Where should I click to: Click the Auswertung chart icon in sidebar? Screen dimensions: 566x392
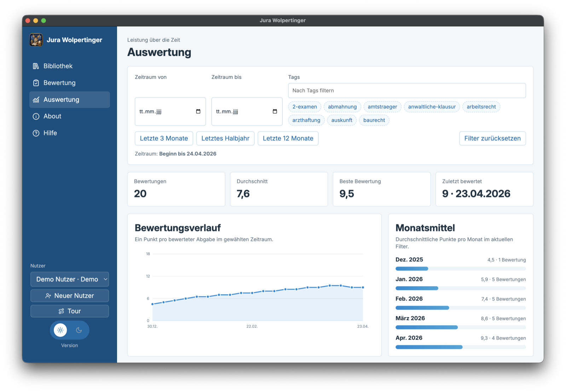[36, 100]
